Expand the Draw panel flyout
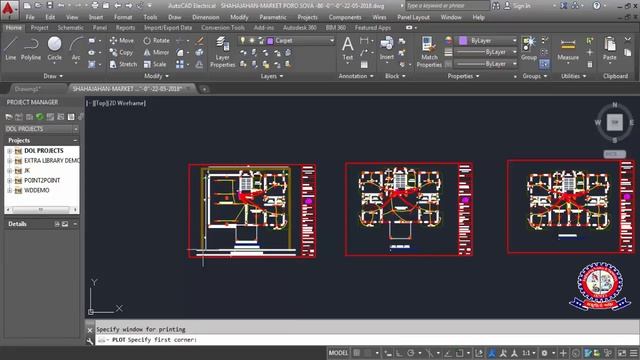 point(53,76)
